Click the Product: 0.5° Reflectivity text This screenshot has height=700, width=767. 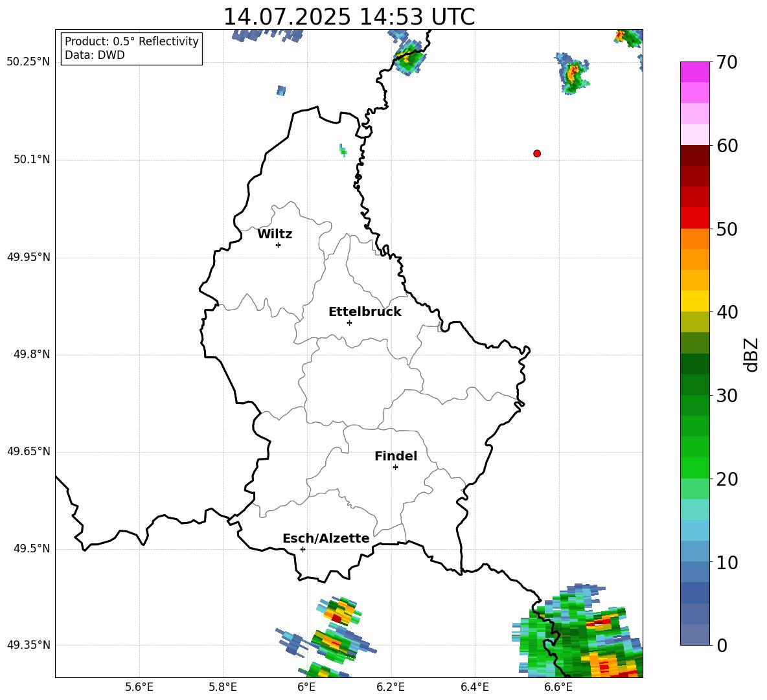(132, 41)
